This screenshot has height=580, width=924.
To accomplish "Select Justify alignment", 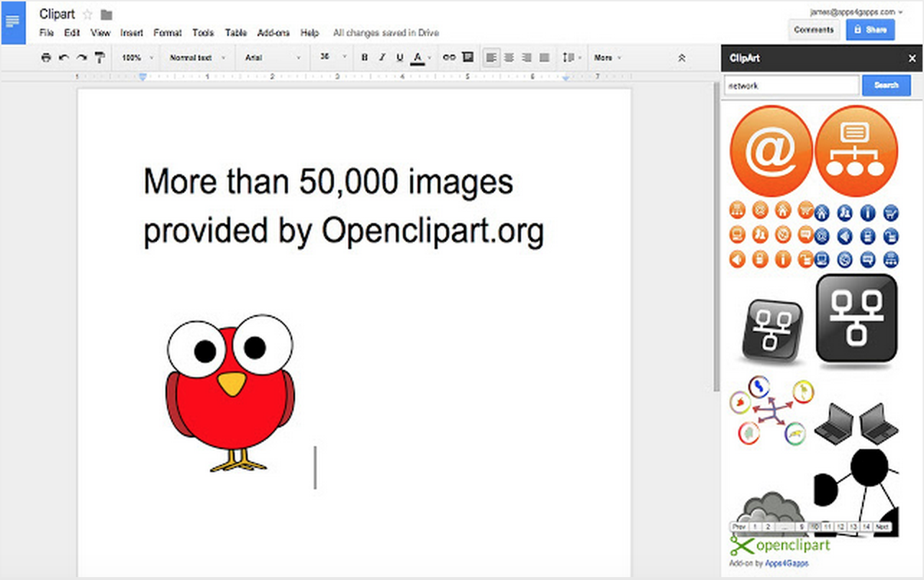I will (x=545, y=58).
